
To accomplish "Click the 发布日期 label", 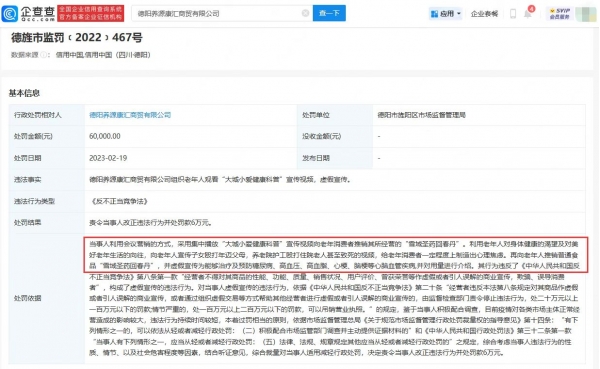I will pyautogui.click(x=316, y=158).
